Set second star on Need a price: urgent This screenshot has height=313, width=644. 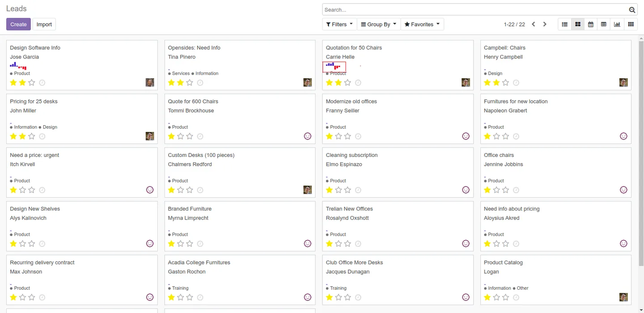click(x=22, y=190)
